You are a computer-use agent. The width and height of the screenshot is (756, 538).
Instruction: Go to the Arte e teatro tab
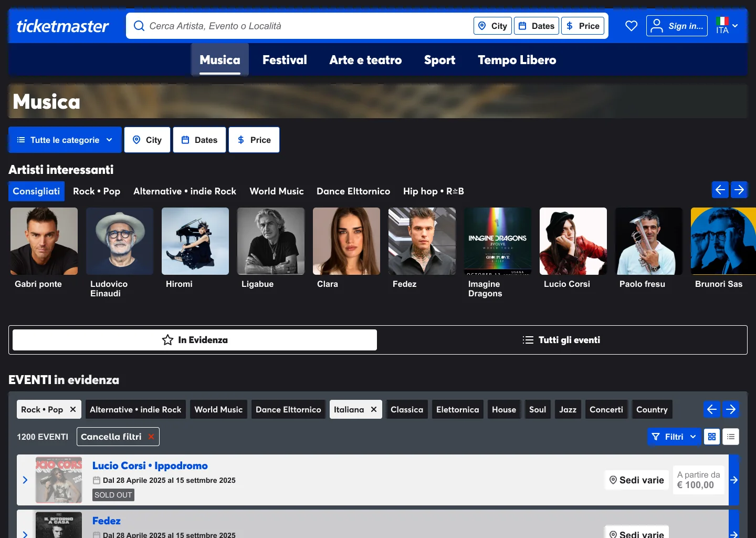[365, 60]
